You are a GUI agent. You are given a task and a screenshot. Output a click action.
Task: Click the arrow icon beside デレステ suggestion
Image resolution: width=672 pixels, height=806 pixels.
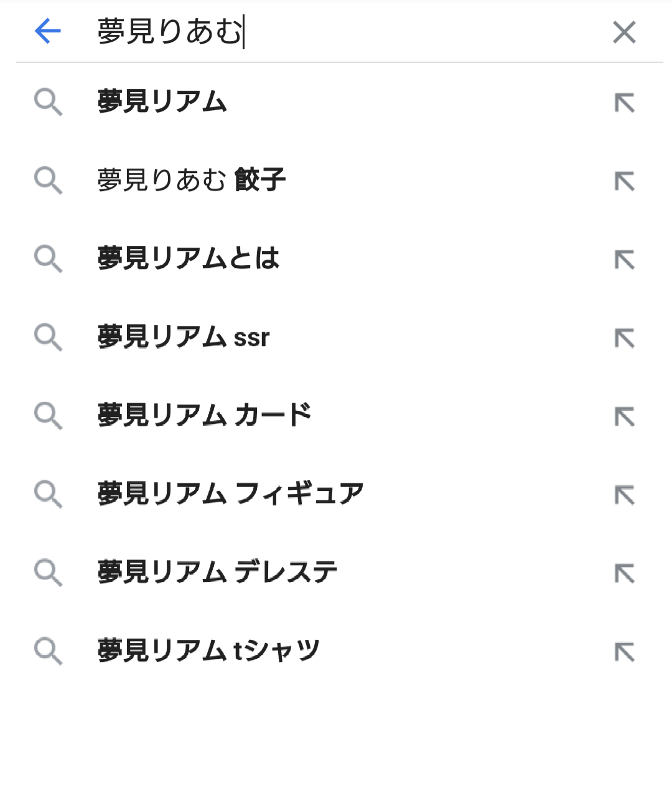click(x=624, y=573)
